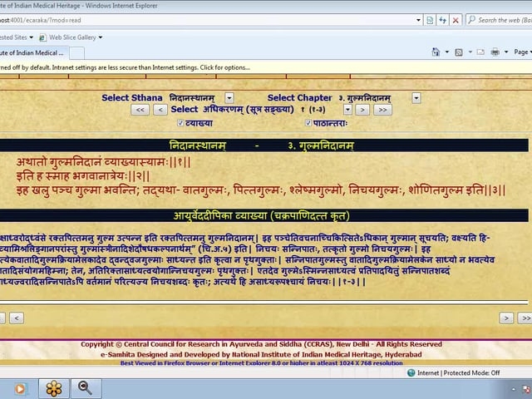Click the Web Slice Gallery icon
This screenshot has height=399, width=532.
pos(42,37)
